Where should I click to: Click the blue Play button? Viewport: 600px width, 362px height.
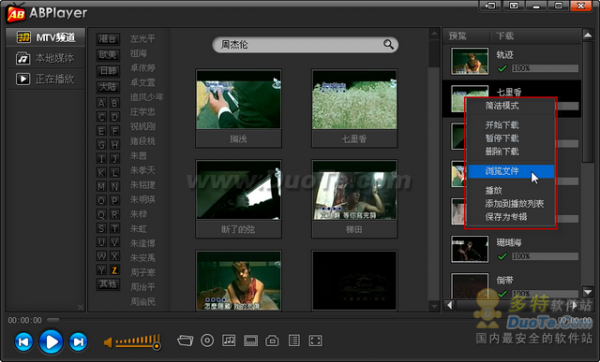tap(51, 341)
